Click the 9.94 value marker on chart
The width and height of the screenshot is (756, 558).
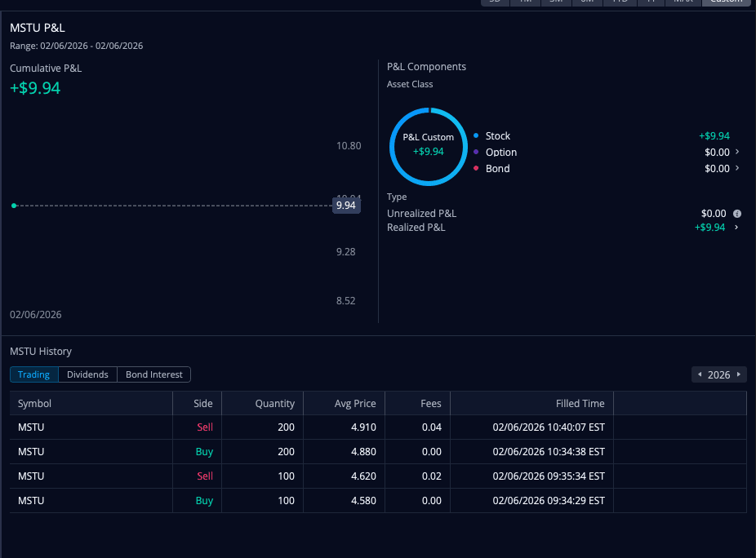[345, 206]
